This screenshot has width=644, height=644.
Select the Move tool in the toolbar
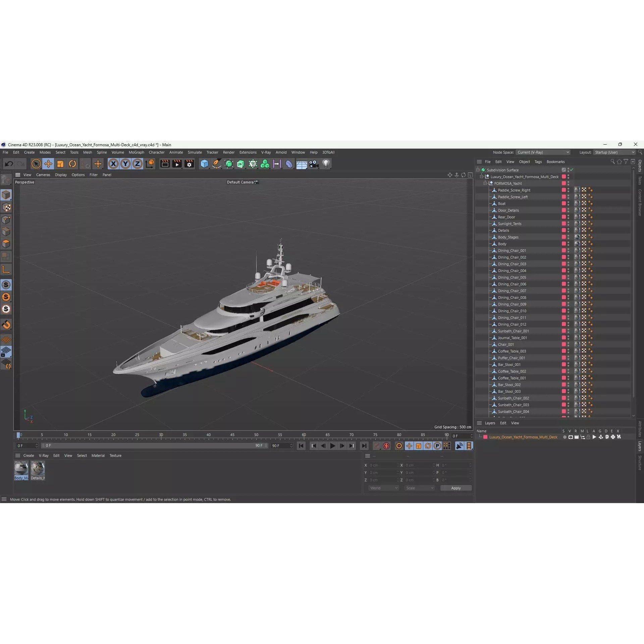(48, 164)
